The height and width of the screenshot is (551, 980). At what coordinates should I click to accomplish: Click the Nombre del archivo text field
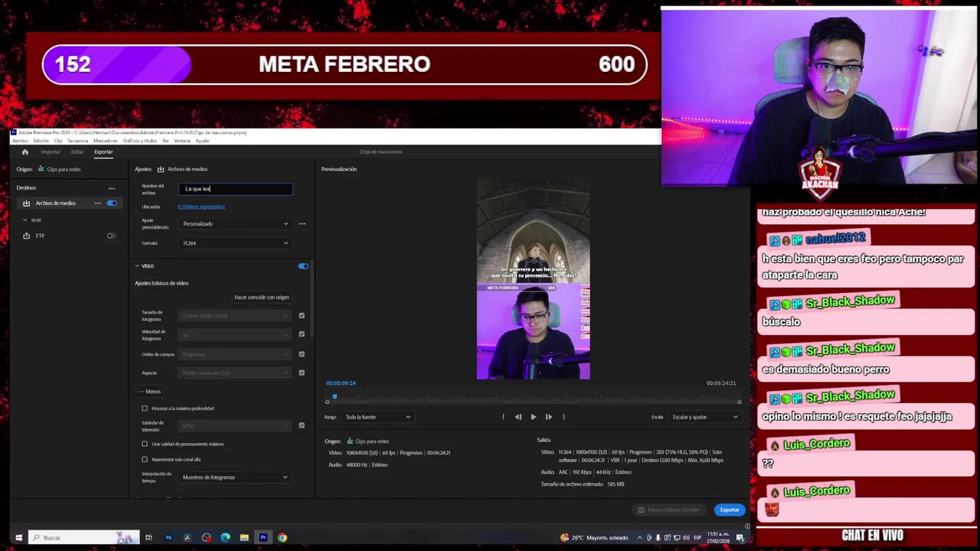coord(236,188)
